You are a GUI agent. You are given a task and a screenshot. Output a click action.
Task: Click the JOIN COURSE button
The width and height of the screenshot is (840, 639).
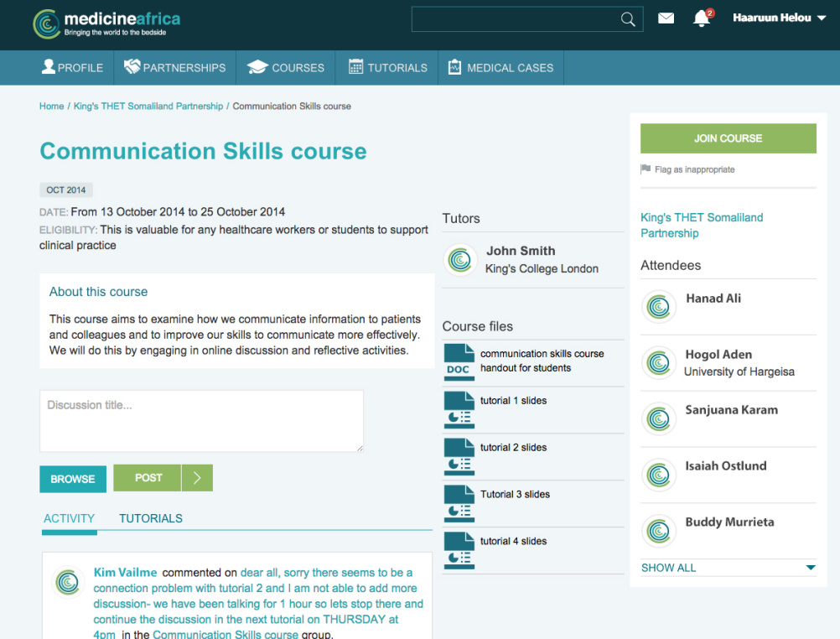(x=728, y=138)
